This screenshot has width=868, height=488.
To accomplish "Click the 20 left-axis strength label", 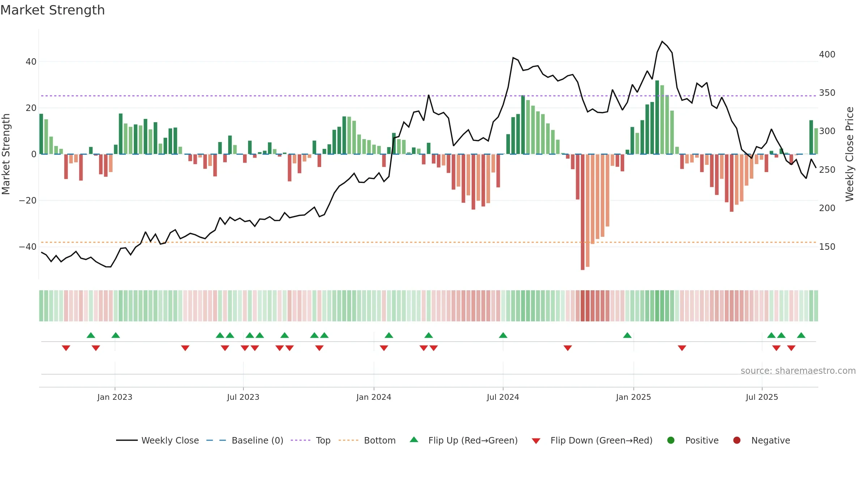I will 31,108.
